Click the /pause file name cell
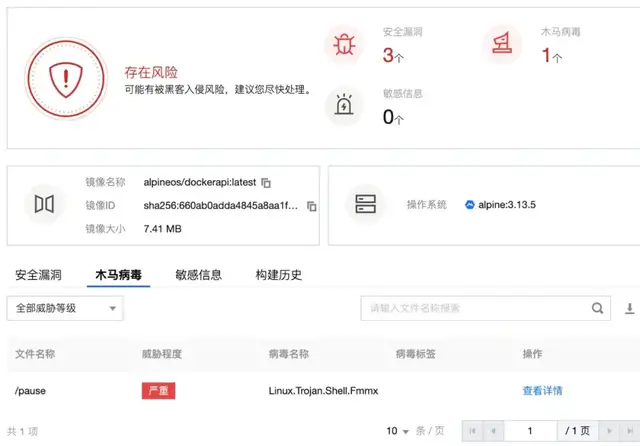 30,391
